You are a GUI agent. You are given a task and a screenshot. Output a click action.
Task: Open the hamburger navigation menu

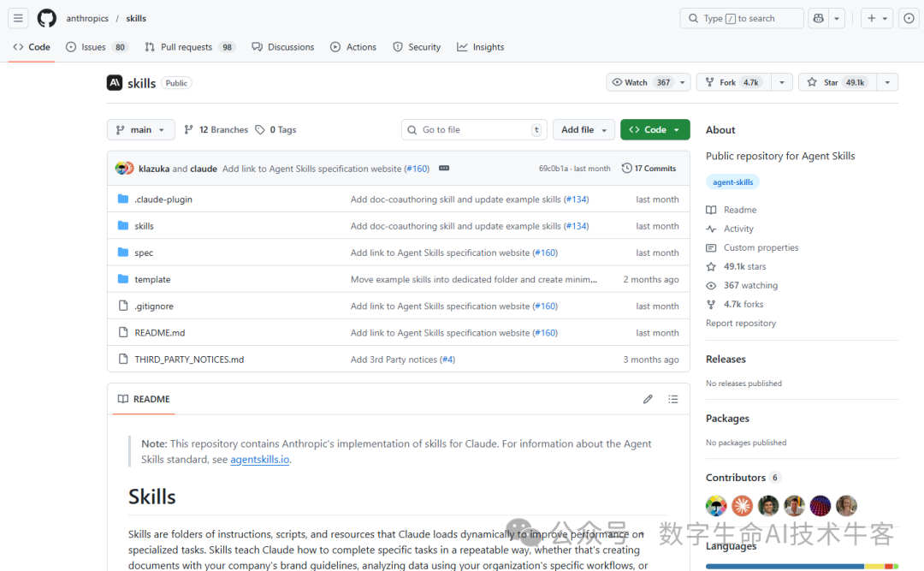click(18, 18)
